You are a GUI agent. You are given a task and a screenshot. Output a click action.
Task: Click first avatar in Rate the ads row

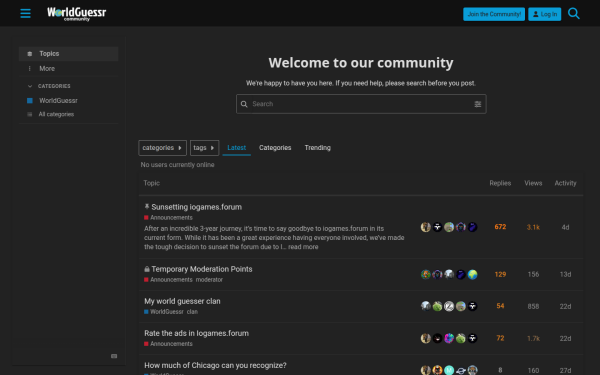click(x=426, y=338)
